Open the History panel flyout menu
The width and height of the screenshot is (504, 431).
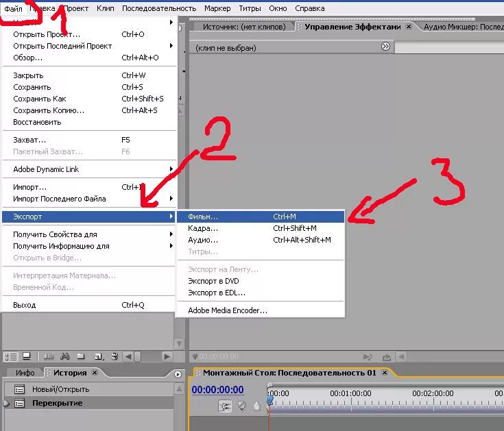178,374
